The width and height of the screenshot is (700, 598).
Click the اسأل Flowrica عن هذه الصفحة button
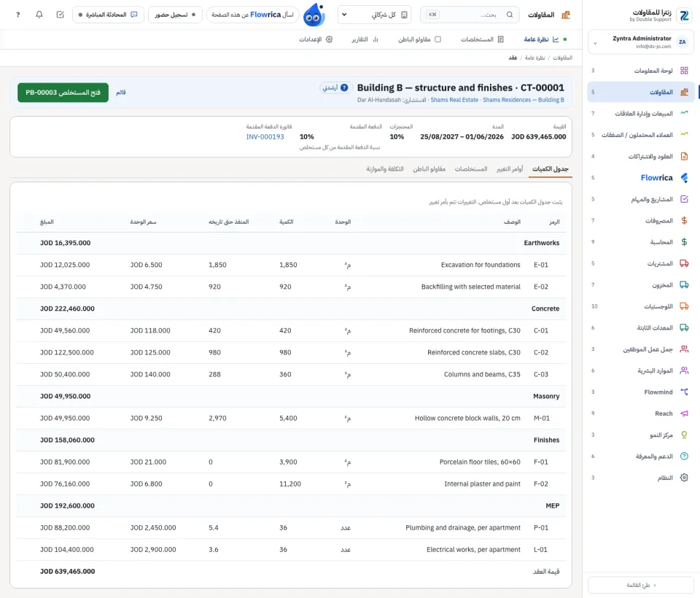pyautogui.click(x=253, y=15)
